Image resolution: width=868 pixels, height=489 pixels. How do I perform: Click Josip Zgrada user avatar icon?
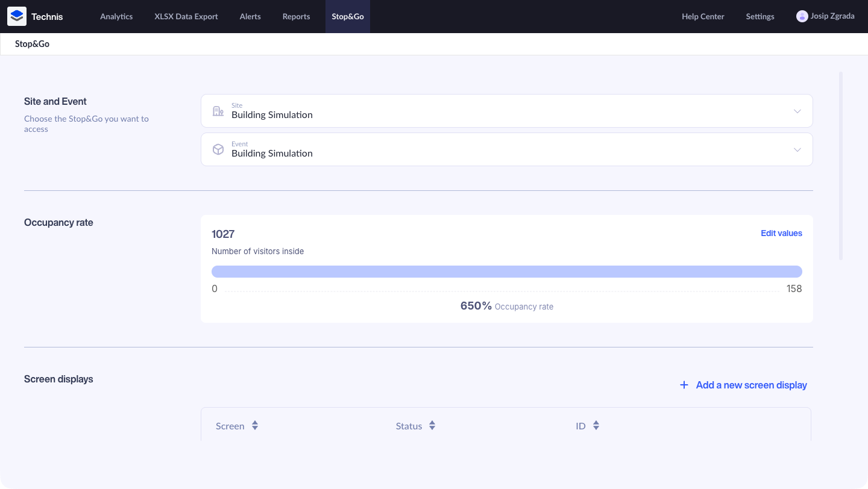tap(802, 16)
